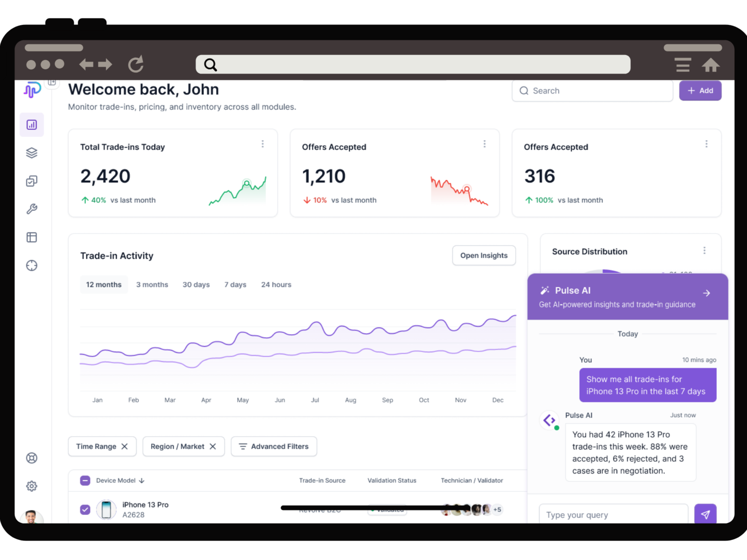
Task: Open Source Distribution three-dot menu
Action: (705, 250)
